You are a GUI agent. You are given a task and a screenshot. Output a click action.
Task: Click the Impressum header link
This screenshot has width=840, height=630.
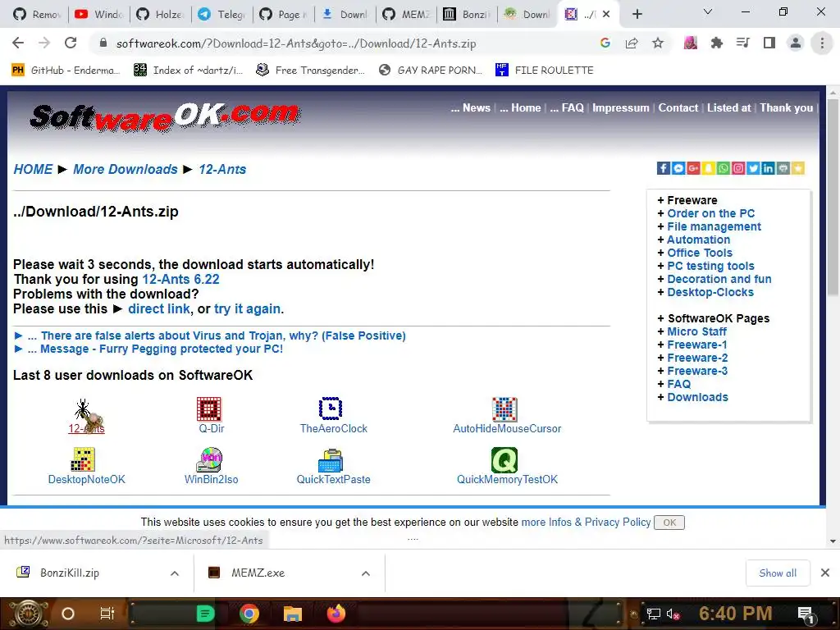coord(620,107)
